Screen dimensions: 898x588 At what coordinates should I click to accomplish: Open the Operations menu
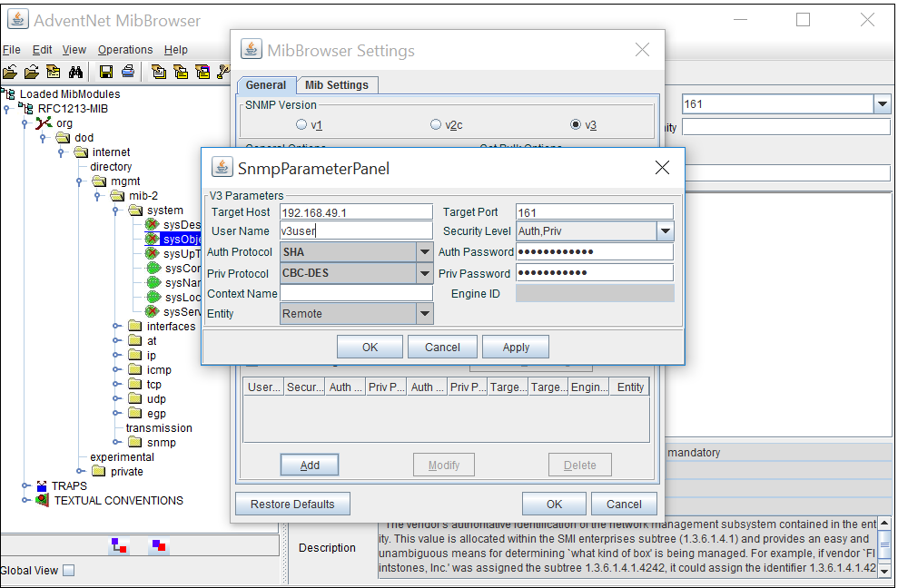tap(125, 50)
